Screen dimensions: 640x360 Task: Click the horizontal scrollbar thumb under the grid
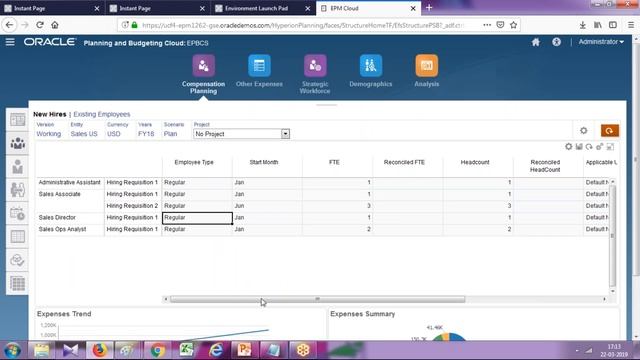pyautogui.click(x=317, y=299)
